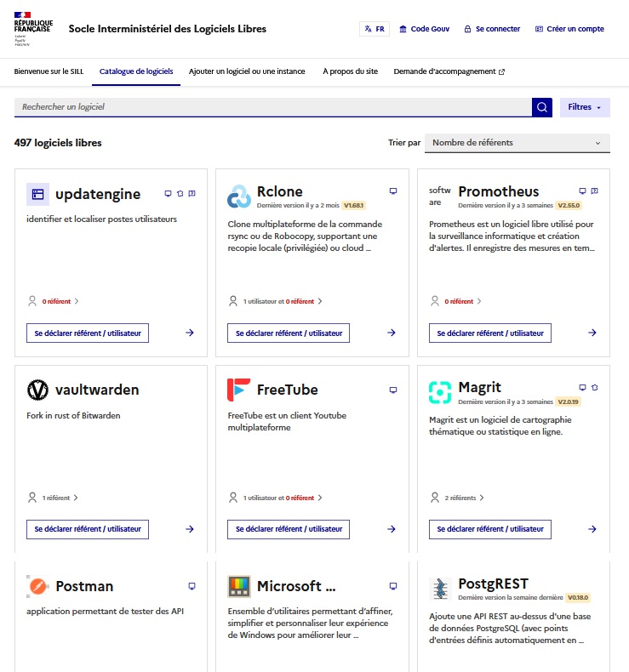Click the Code Gouv link
Viewport: 629px width, 672px height.
(425, 29)
